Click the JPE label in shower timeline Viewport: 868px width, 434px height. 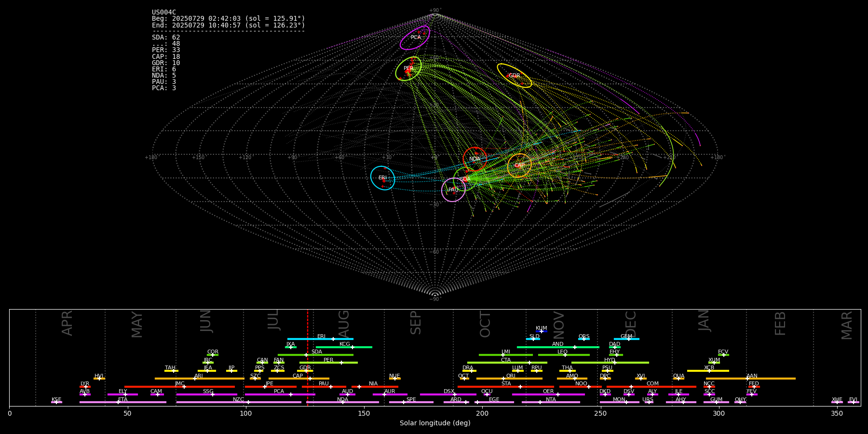tap(270, 384)
